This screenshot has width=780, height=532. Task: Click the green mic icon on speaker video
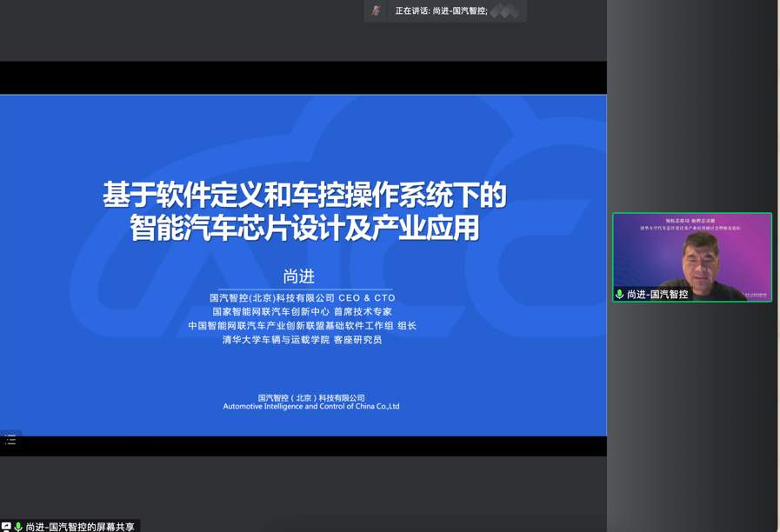619,295
